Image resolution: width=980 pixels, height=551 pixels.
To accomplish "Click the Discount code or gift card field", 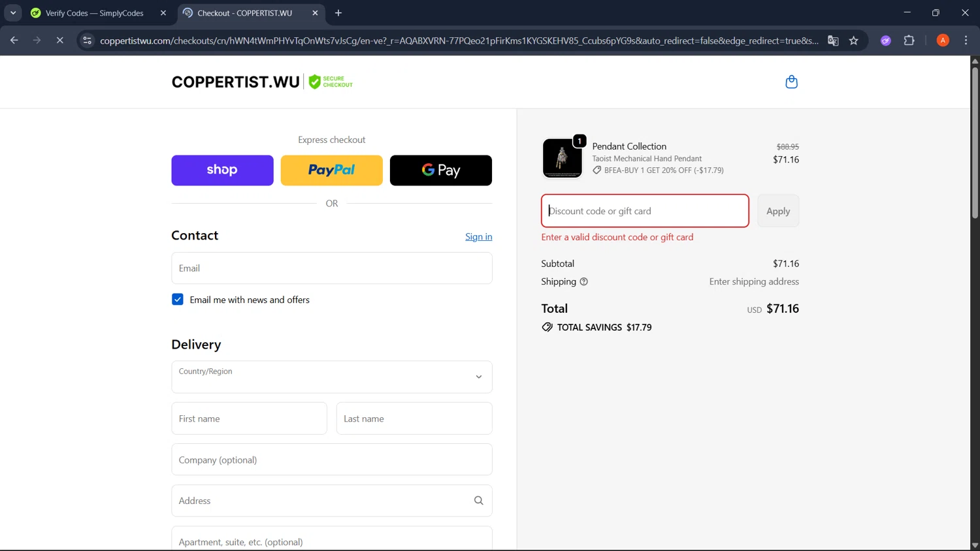I will pos(645,211).
